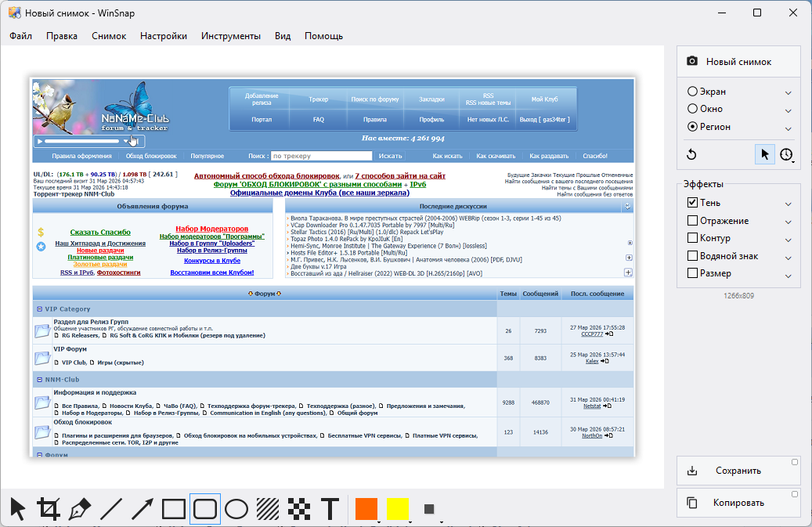Select the Hatching highlight tool
Screen dimensions: 812x527
[268, 509]
